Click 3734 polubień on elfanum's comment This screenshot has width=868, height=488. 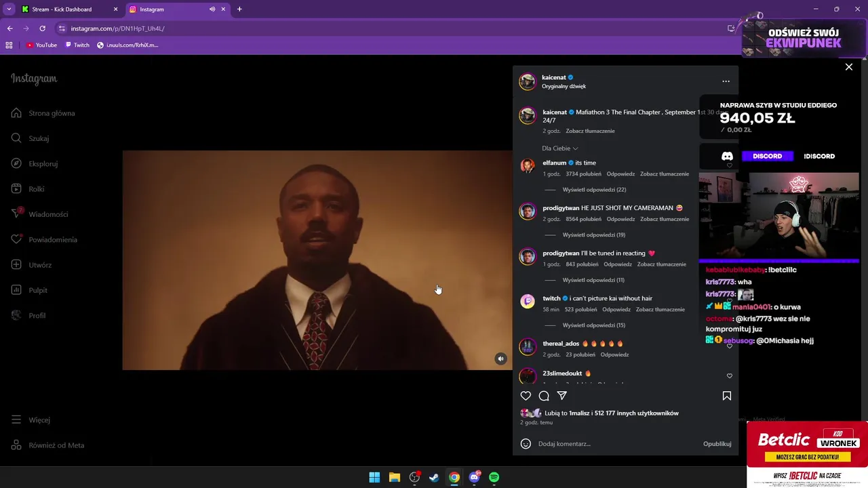tap(583, 174)
